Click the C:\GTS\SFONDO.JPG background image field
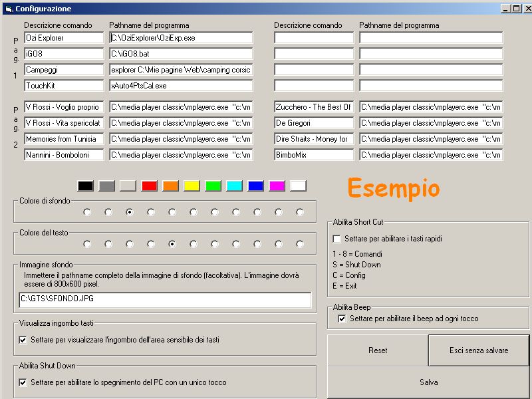532x399 pixels. click(165, 301)
